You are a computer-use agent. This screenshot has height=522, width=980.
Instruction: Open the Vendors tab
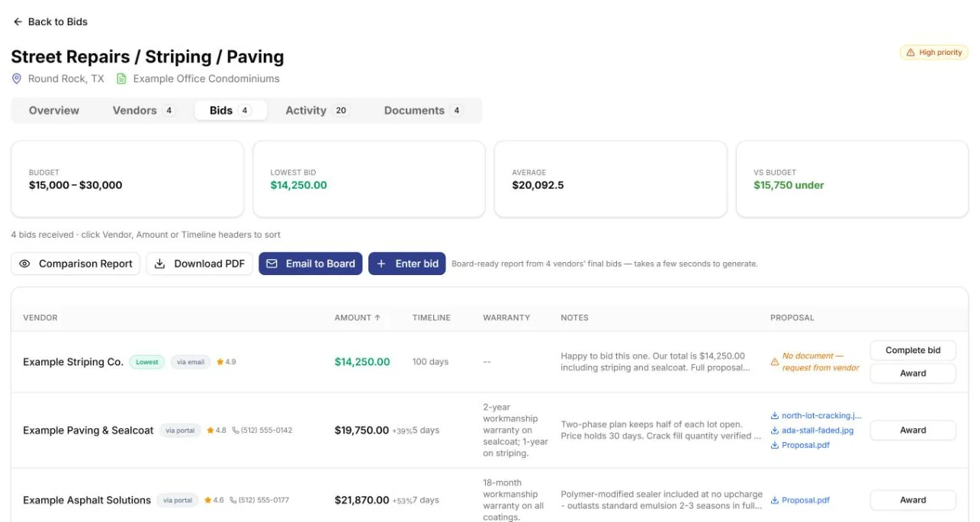coord(143,110)
